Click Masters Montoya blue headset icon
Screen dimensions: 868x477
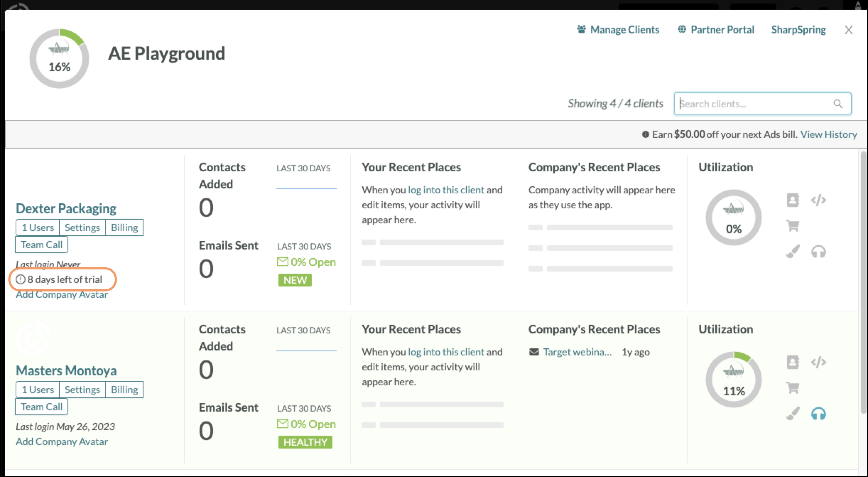818,414
